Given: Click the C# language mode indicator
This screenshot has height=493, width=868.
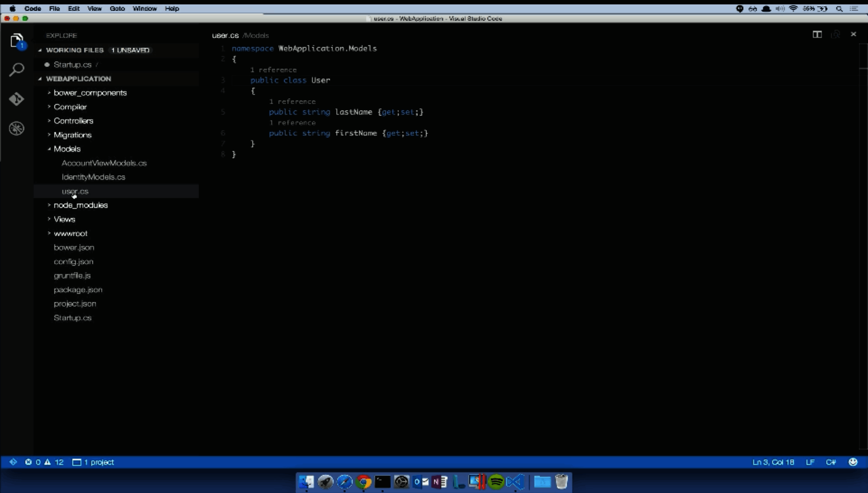Looking at the screenshot, I should [x=830, y=462].
